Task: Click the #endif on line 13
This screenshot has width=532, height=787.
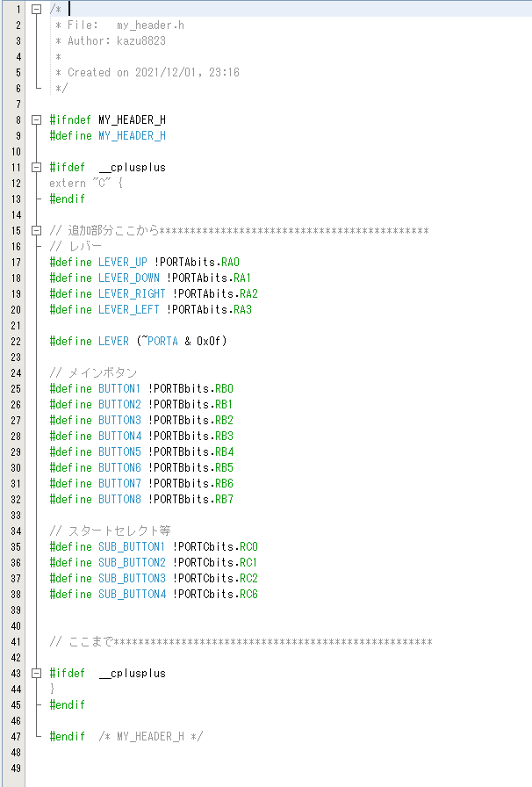Action: [68, 199]
